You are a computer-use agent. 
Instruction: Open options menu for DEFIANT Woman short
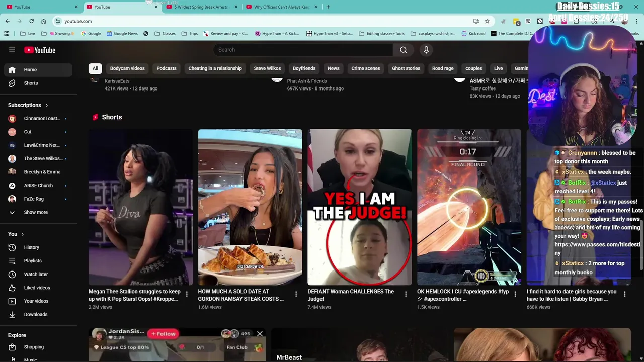click(406, 294)
